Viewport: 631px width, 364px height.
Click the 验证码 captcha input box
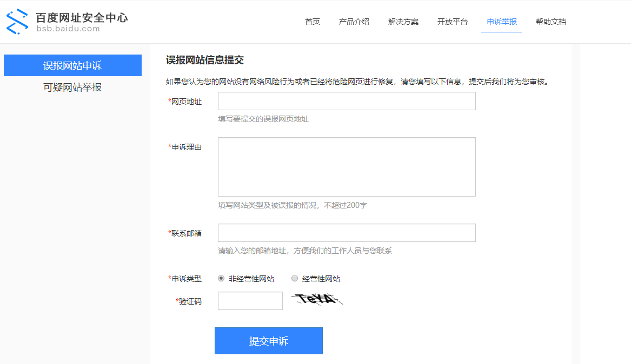tap(250, 301)
